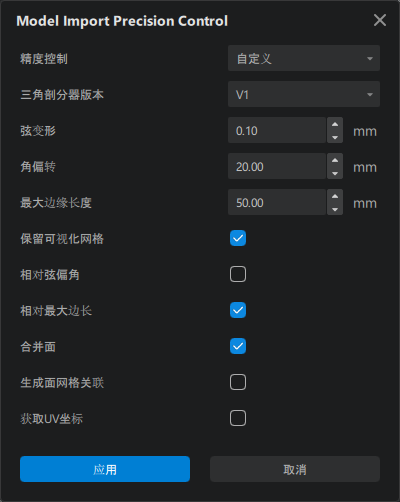Select the 角偏转 value field showing 20.00
Screen dimensions: 400x502
(277, 166)
